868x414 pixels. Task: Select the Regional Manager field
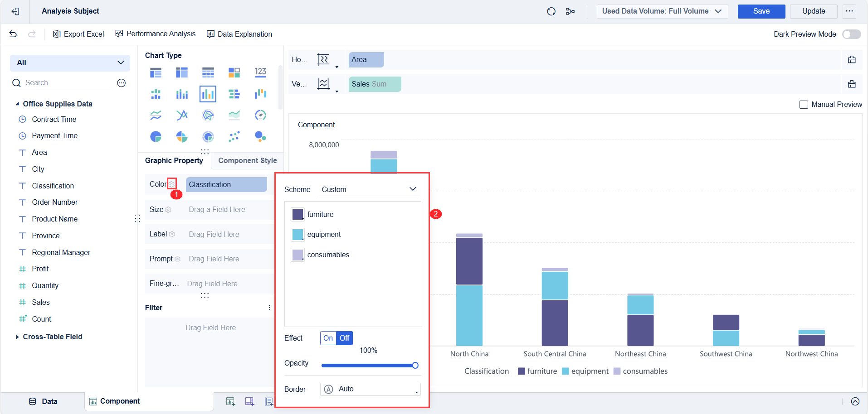click(61, 252)
